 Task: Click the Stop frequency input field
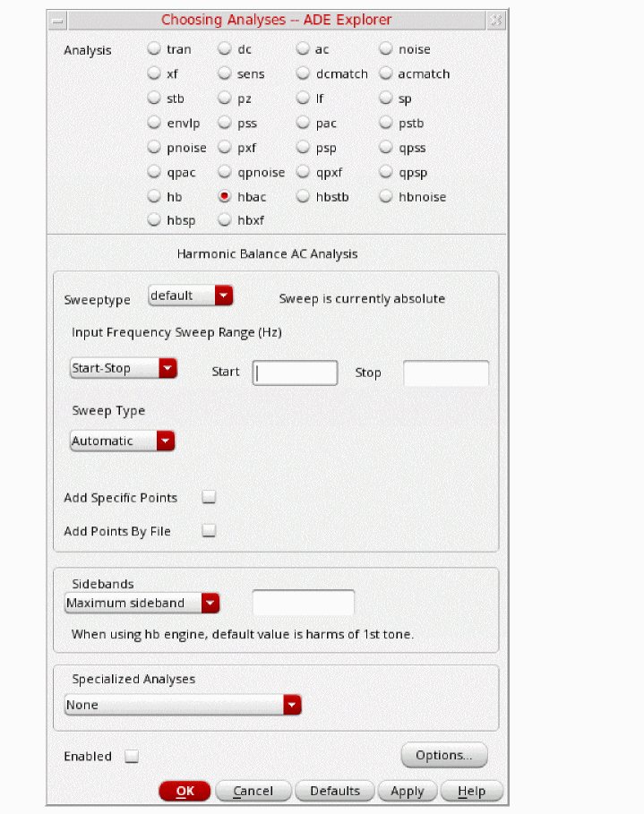coord(446,373)
